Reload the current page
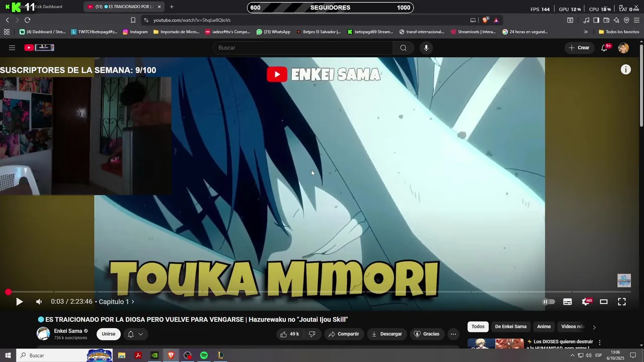The width and height of the screenshot is (644, 362). [x=27, y=20]
